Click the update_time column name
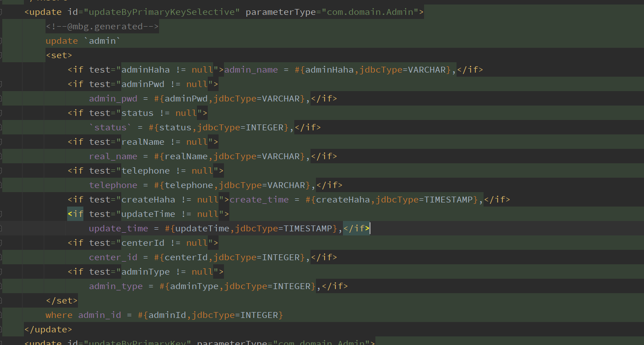 point(119,228)
